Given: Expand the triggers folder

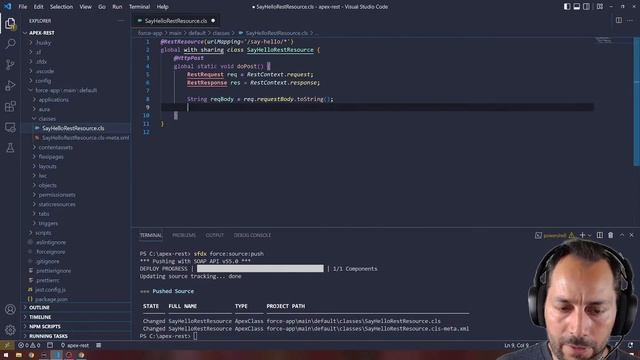Looking at the screenshot, I should (x=48, y=224).
